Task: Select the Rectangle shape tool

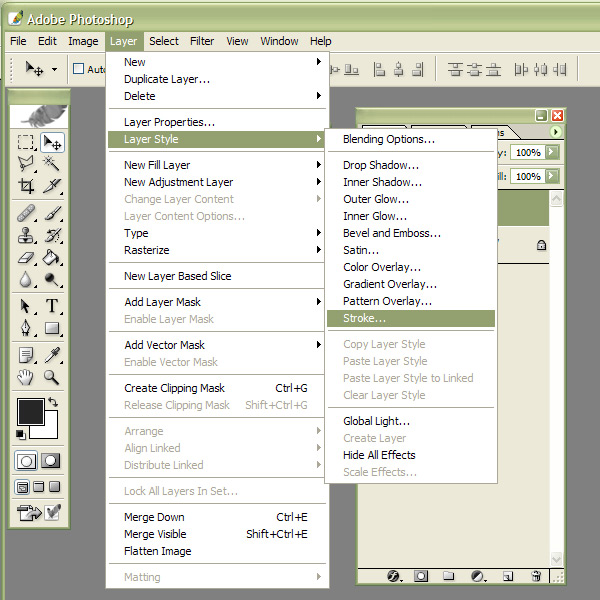Action: pyautogui.click(x=52, y=328)
